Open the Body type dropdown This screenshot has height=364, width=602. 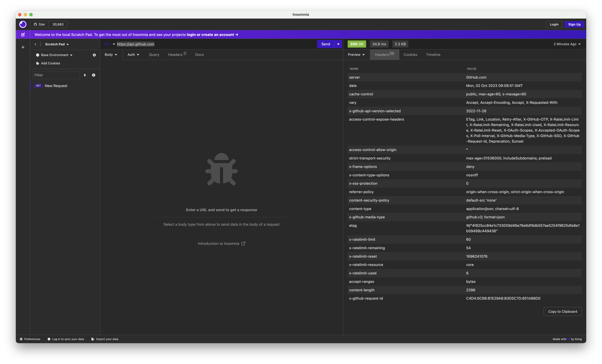pos(111,55)
